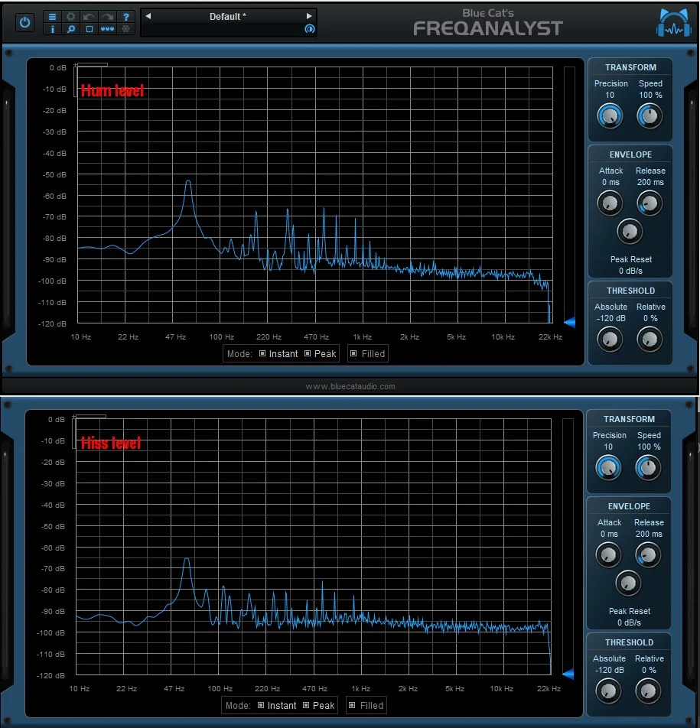The width and height of the screenshot is (700, 728).
Task: Click the info 'i' icon
Action: pos(53,29)
